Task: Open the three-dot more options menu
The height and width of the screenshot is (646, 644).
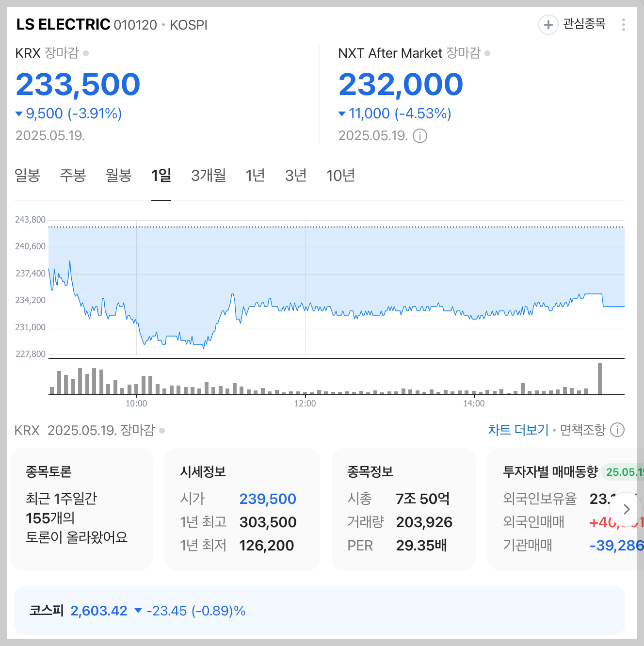Action: click(624, 24)
